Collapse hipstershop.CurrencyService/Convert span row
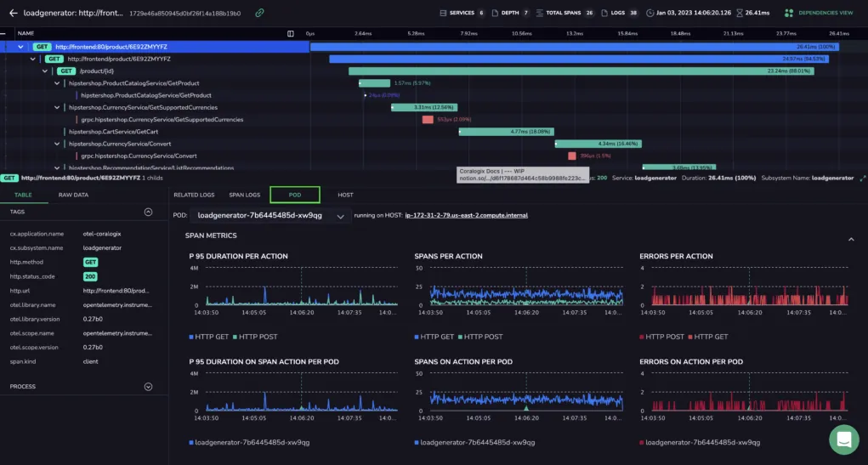 point(57,144)
